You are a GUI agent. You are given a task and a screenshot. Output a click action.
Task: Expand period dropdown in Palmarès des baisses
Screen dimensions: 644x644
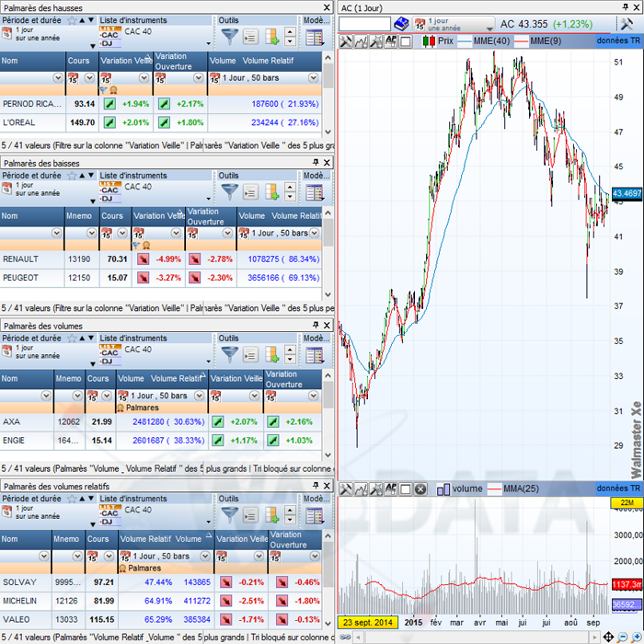[93, 201]
